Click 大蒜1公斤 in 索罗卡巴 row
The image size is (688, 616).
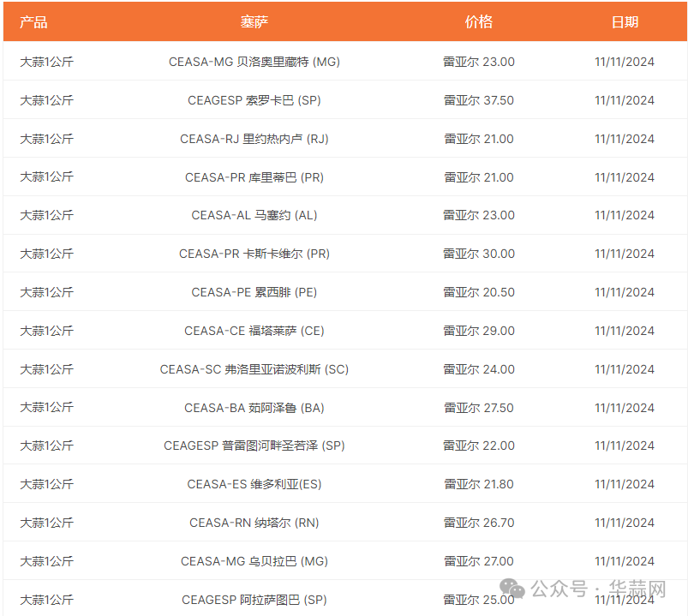tap(46, 100)
